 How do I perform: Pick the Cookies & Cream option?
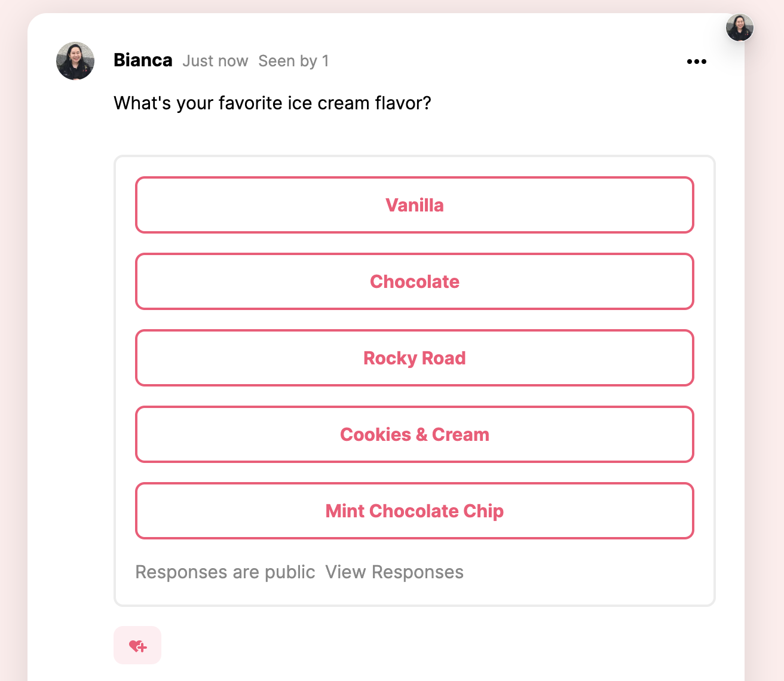[x=415, y=434]
